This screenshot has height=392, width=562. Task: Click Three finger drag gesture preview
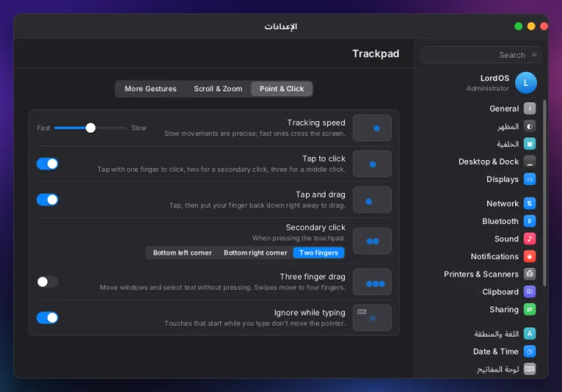372,282
